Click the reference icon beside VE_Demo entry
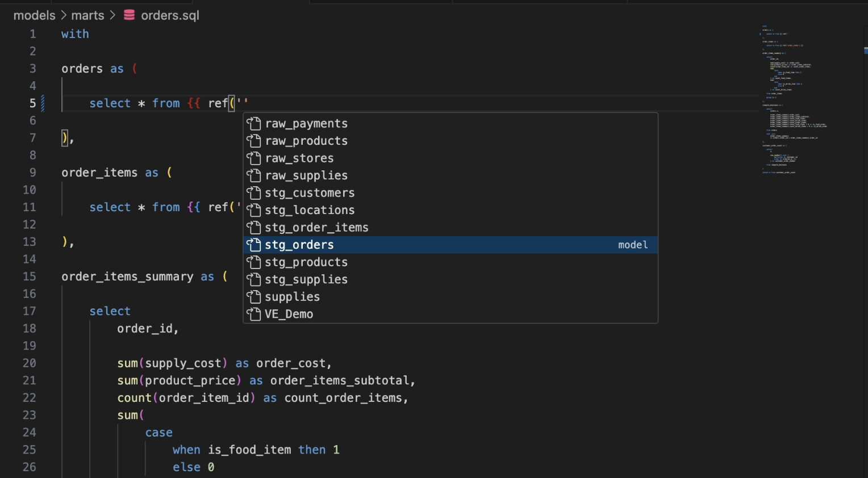The width and height of the screenshot is (868, 478). pyautogui.click(x=254, y=314)
